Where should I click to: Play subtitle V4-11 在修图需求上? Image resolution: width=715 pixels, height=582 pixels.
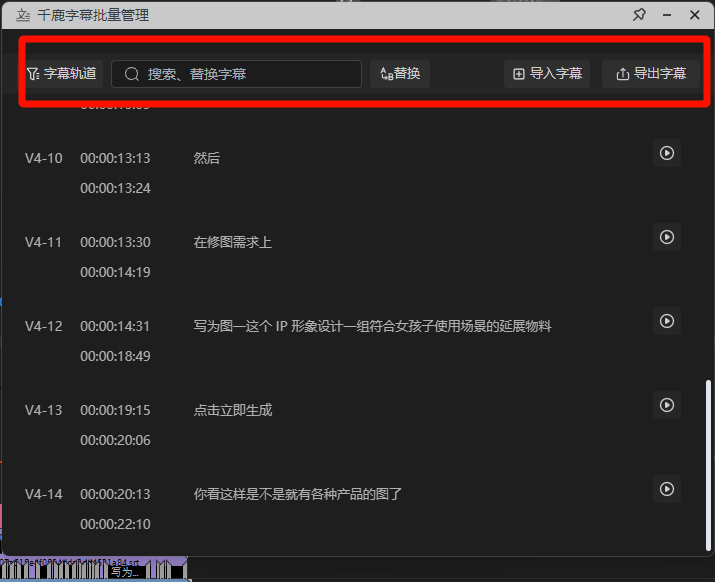coord(667,237)
